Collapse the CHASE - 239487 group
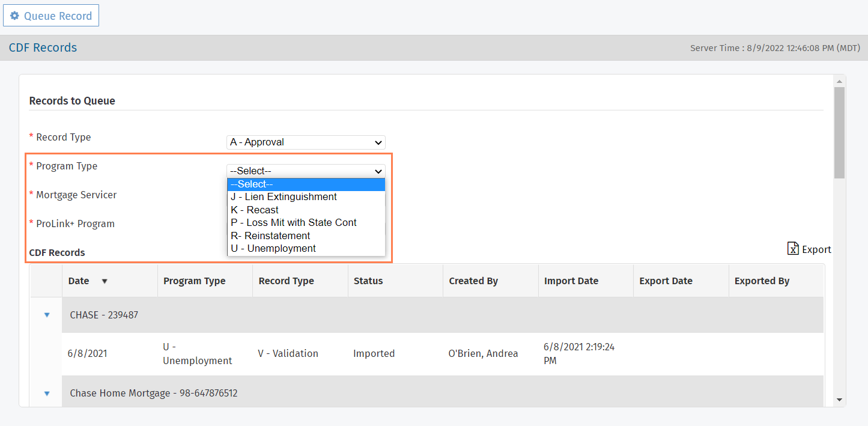The height and width of the screenshot is (426, 868). (47, 315)
